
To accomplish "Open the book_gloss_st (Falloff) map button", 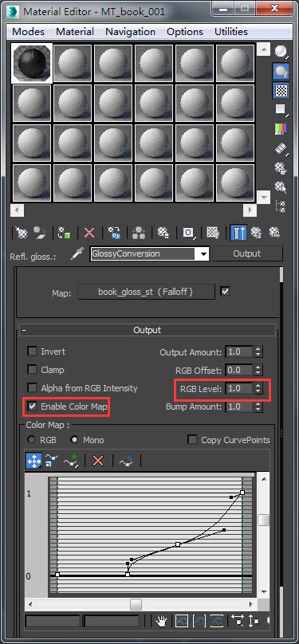I will pos(146,292).
